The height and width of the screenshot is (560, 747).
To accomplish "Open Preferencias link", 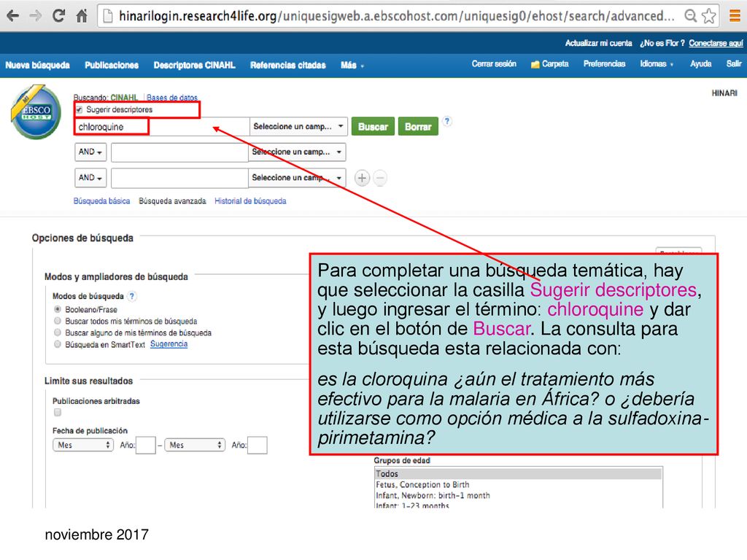I will (604, 64).
